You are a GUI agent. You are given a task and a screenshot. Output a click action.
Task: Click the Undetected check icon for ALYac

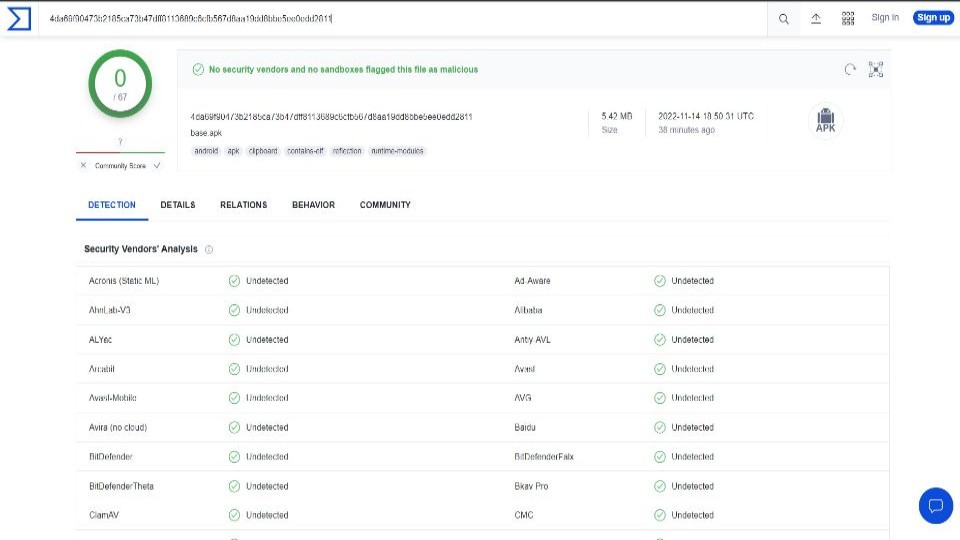(234, 339)
